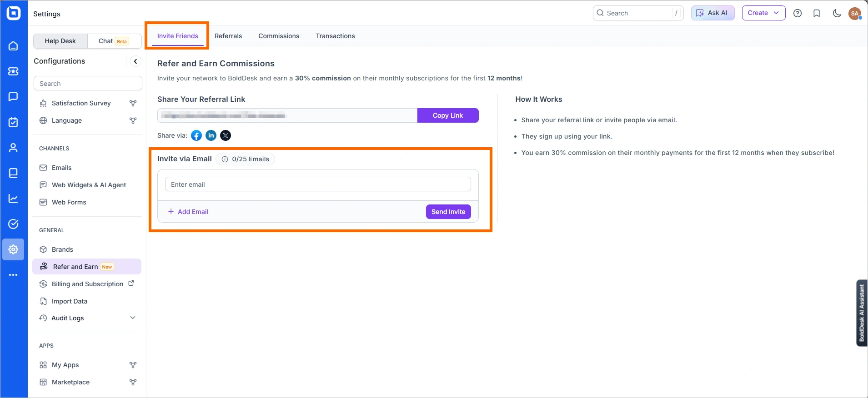Switch to the Transactions tab
Image resolution: width=868 pixels, height=398 pixels.
pyautogui.click(x=335, y=36)
